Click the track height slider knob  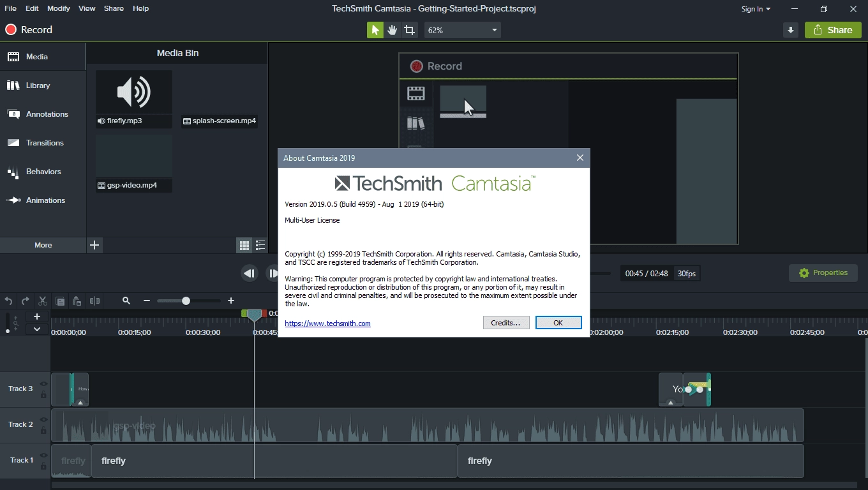pos(8,331)
